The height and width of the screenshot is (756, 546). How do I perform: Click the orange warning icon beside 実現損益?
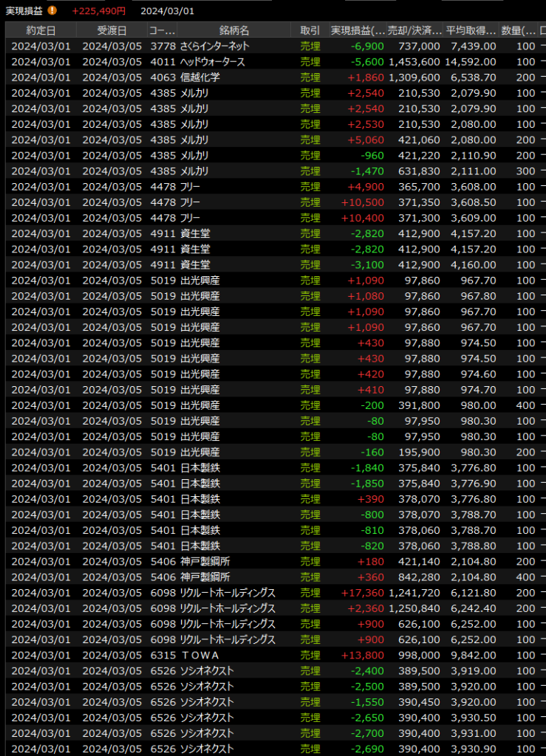pyautogui.click(x=52, y=10)
